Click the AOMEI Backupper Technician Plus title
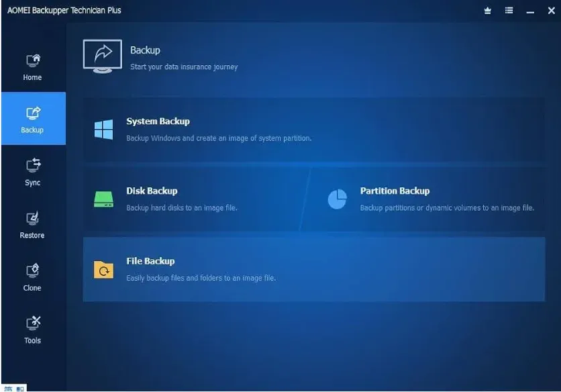561x392 pixels. (x=64, y=10)
